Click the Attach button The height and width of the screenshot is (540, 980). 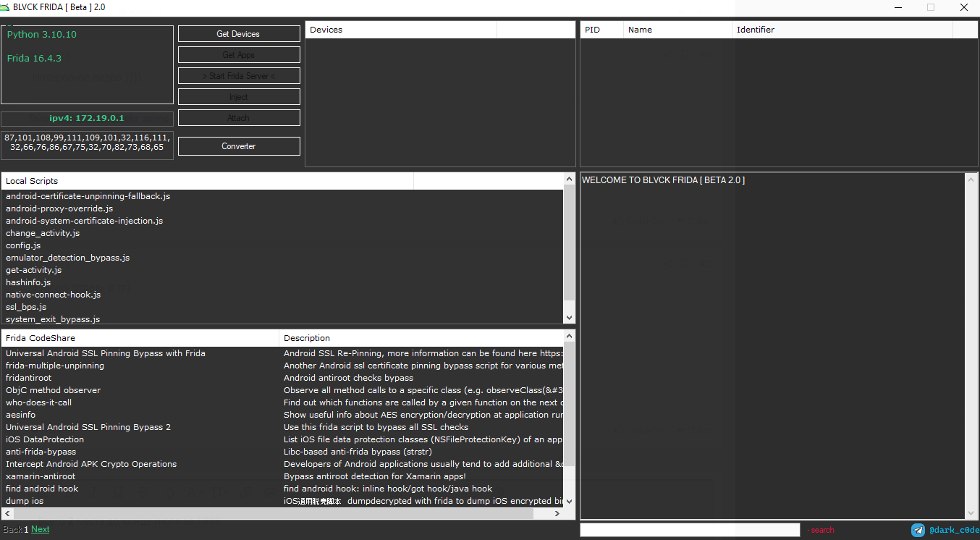(239, 118)
